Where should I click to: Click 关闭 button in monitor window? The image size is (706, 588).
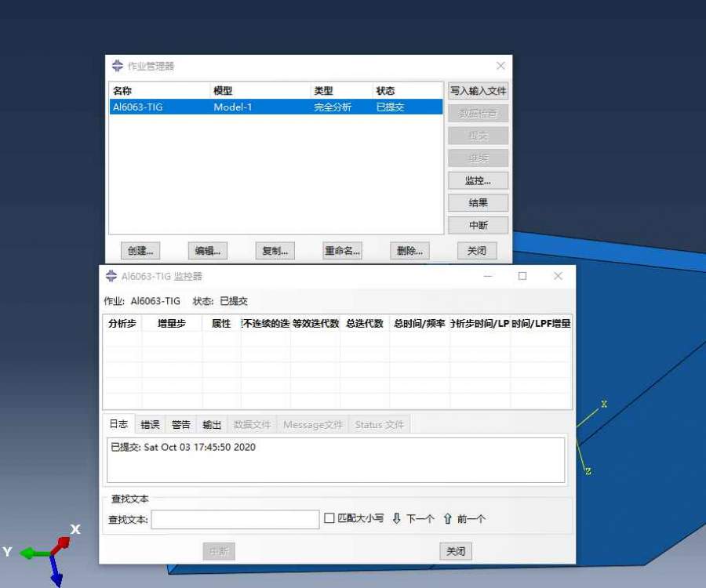coord(456,551)
